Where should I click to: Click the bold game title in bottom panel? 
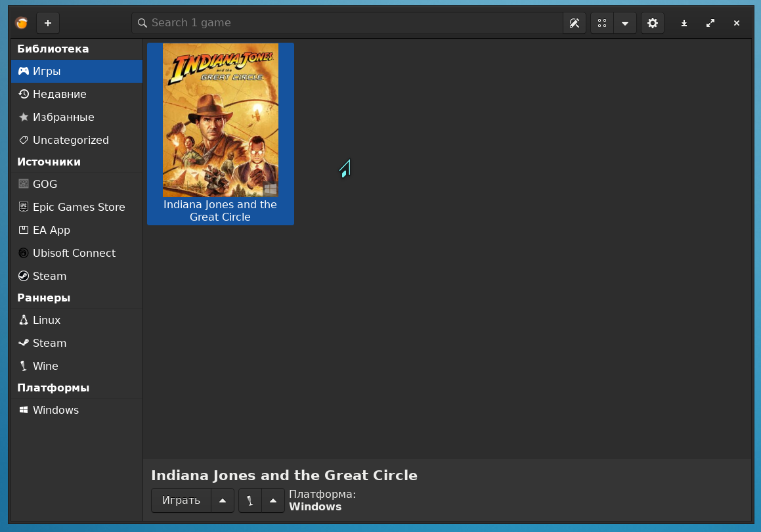284,476
